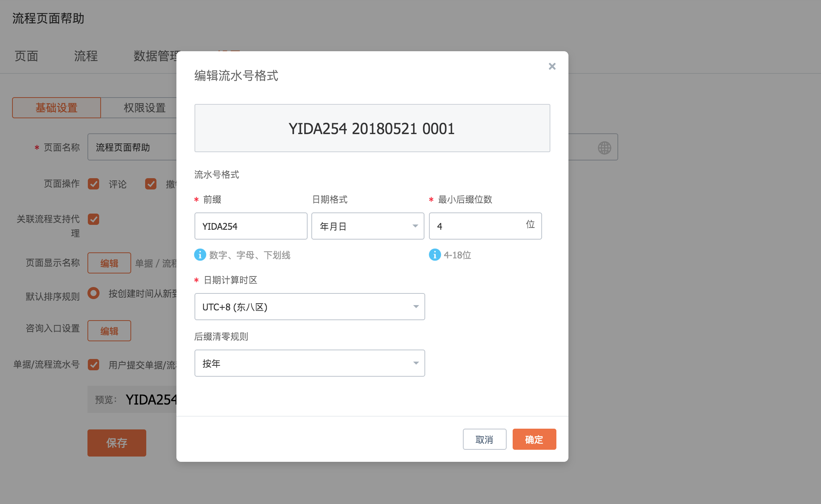Toggle the 关联流程支持代理 checkbox

tap(93, 219)
